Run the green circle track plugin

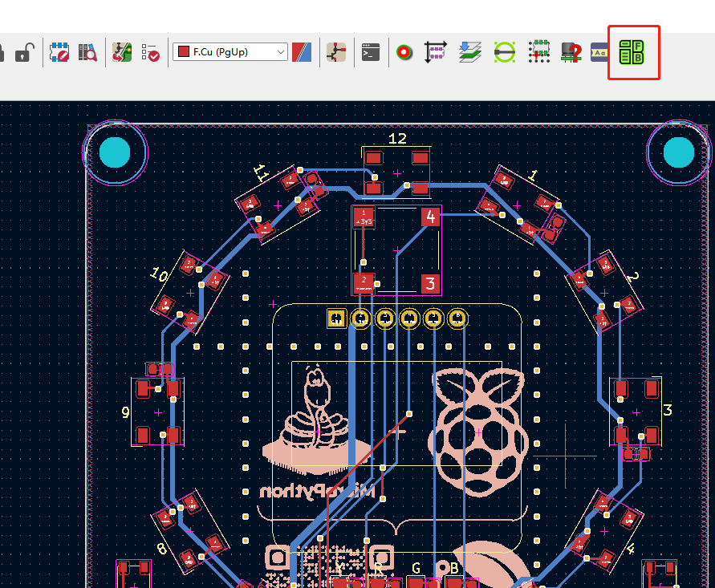tap(505, 52)
